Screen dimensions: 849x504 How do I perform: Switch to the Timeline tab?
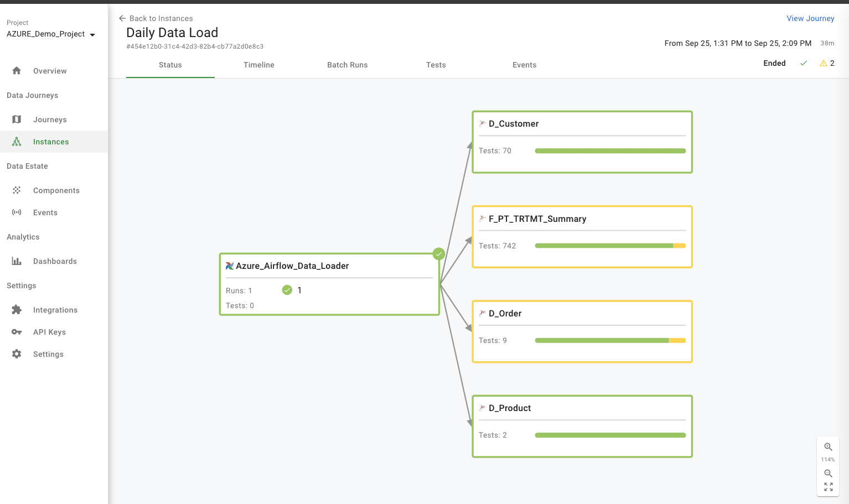point(258,65)
